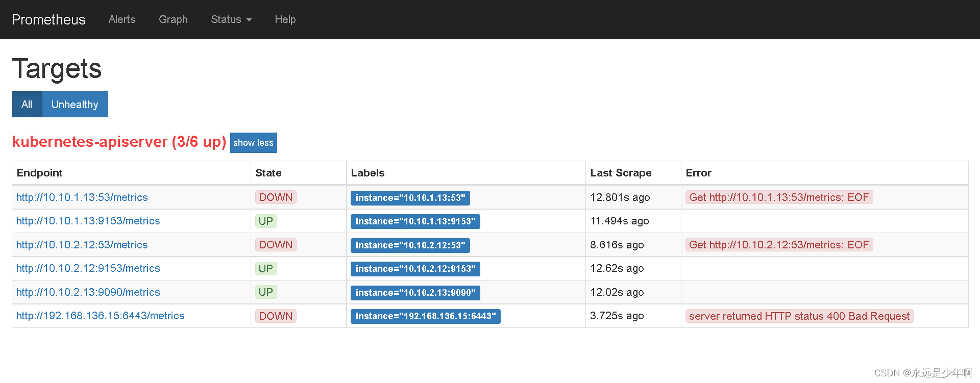Expand the Status dropdown menu
Viewport: 980px width, 383px height.
pyautogui.click(x=231, y=19)
